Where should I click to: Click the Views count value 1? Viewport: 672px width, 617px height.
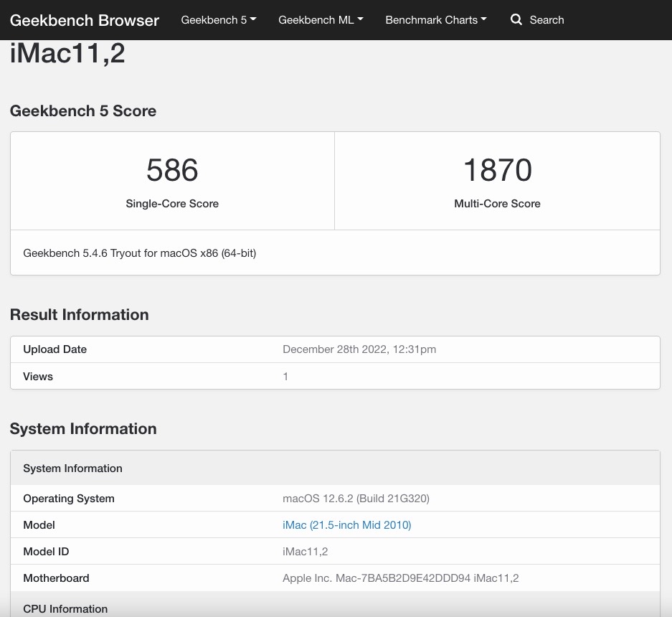click(x=285, y=377)
